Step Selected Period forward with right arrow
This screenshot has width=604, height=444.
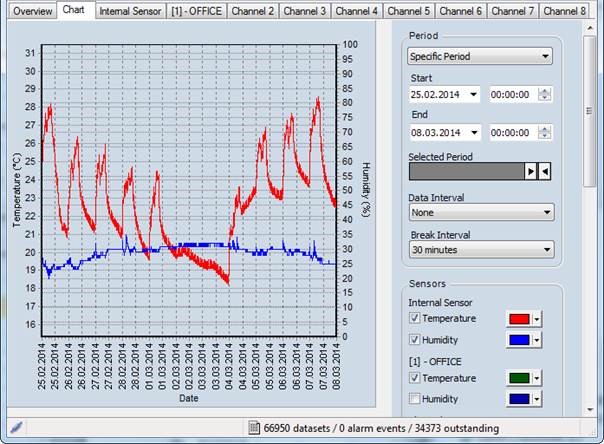pyautogui.click(x=532, y=172)
